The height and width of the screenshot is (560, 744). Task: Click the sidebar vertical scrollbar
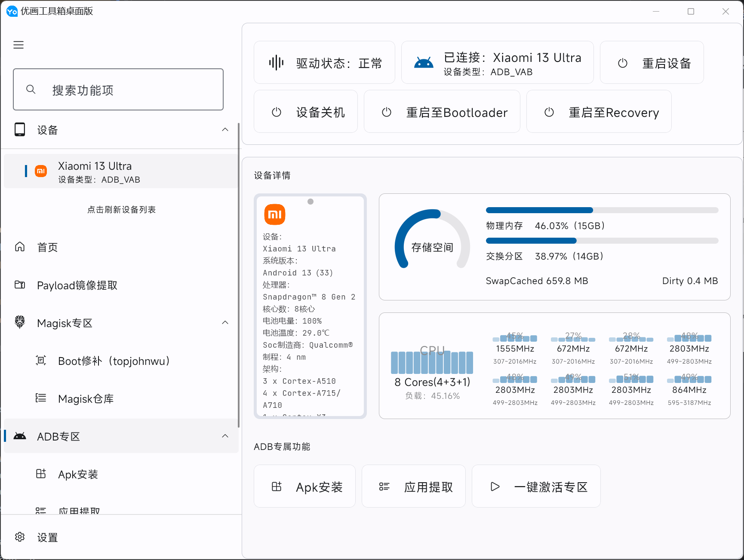click(239, 275)
